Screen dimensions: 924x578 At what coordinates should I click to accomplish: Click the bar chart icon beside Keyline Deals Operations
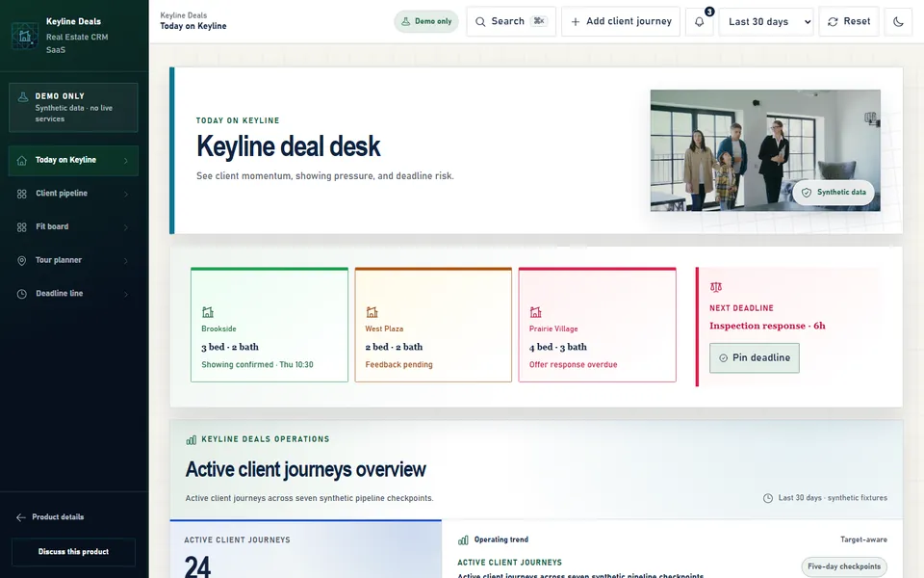pos(191,440)
